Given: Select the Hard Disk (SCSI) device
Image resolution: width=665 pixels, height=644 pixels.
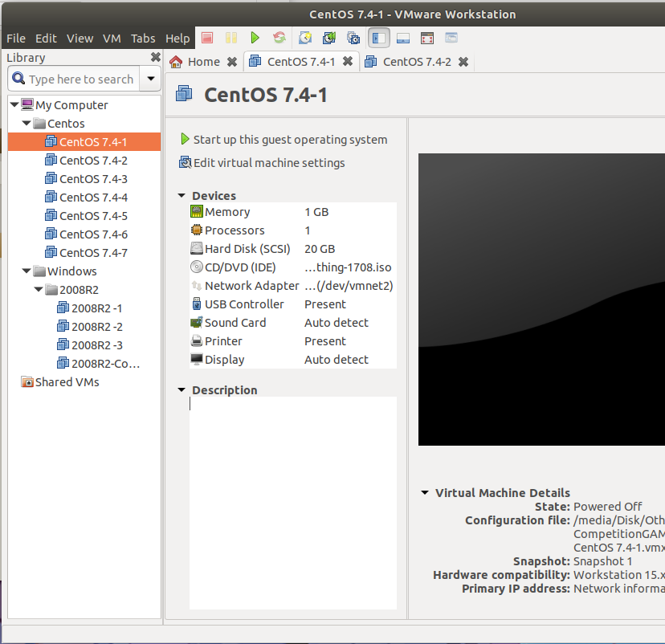Looking at the screenshot, I should pyautogui.click(x=293, y=249).
